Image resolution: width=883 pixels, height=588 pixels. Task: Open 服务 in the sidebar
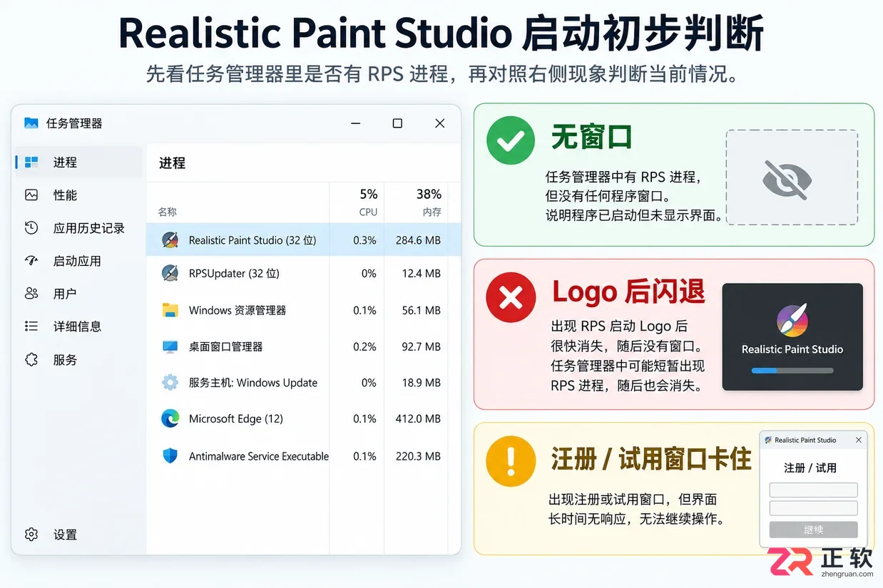click(x=79, y=360)
